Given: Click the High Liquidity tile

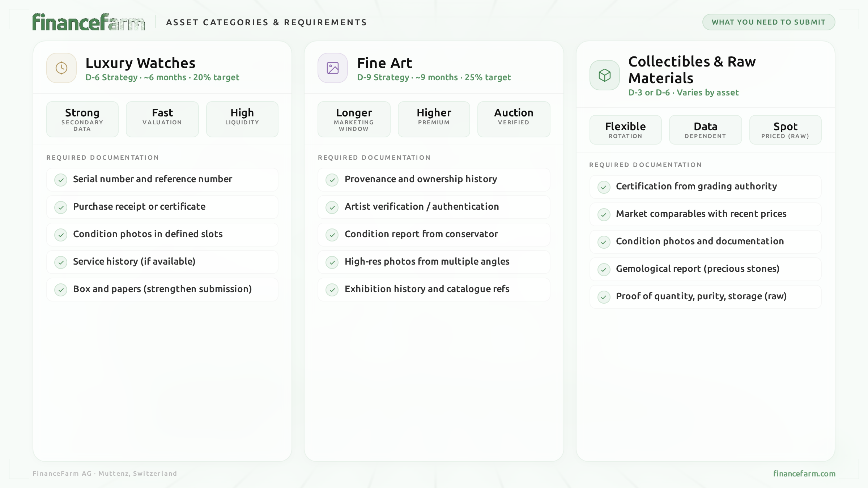Looking at the screenshot, I should (x=242, y=119).
